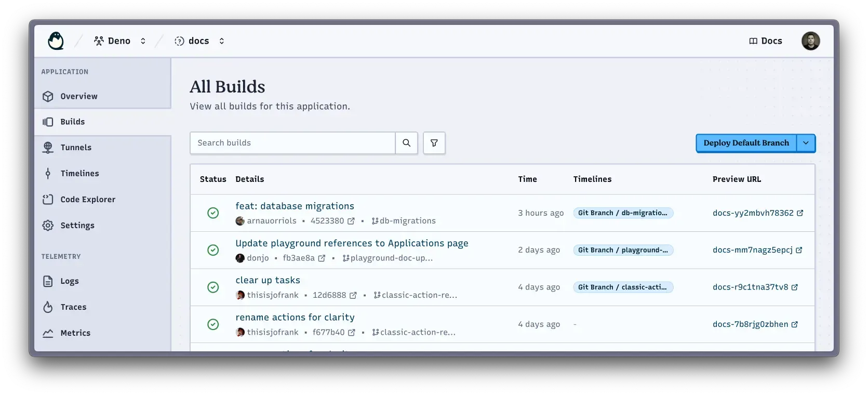
Task: Go to Tunnels in the sidebar
Action: (76, 148)
